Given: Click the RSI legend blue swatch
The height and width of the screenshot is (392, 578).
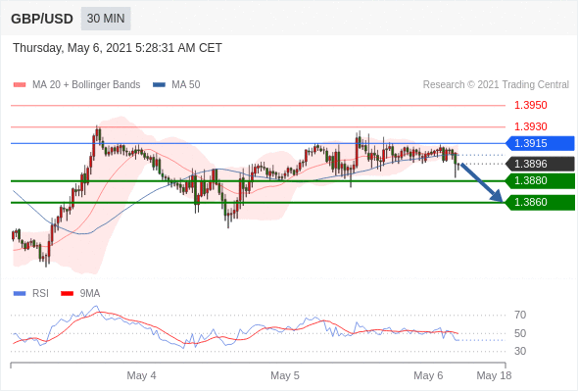Looking at the screenshot, I should [20, 294].
